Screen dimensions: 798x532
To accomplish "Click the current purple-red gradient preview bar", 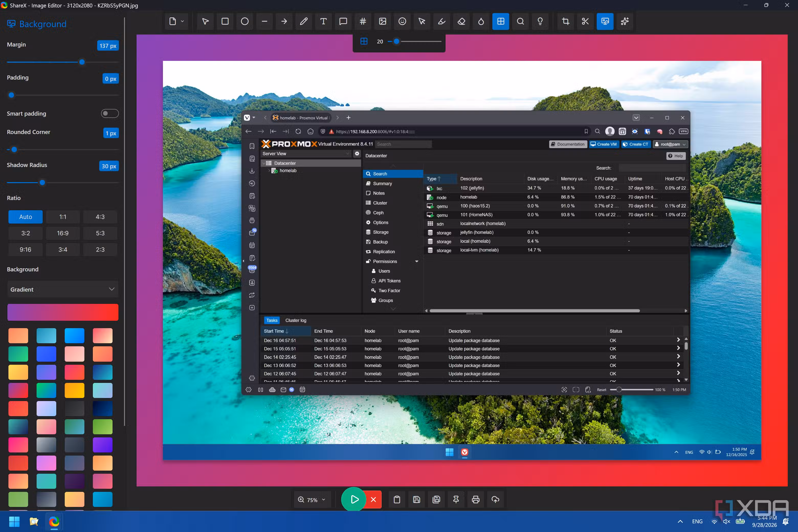I will 63,312.
